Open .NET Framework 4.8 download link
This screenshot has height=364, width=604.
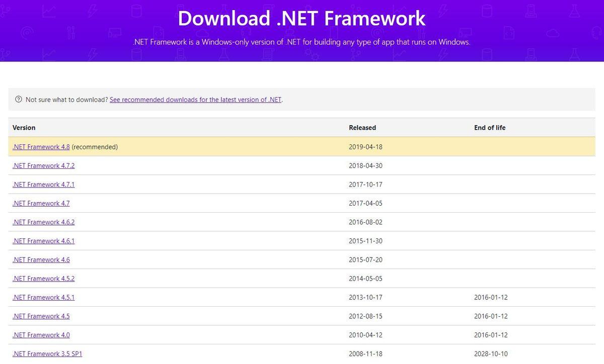pyautogui.click(x=41, y=147)
